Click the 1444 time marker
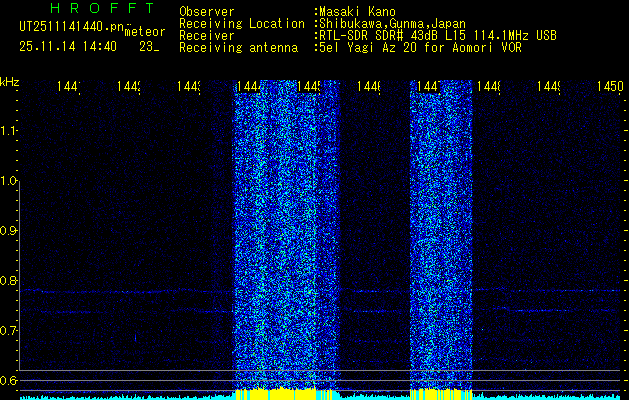The height and width of the screenshot is (400, 629). 249,86
